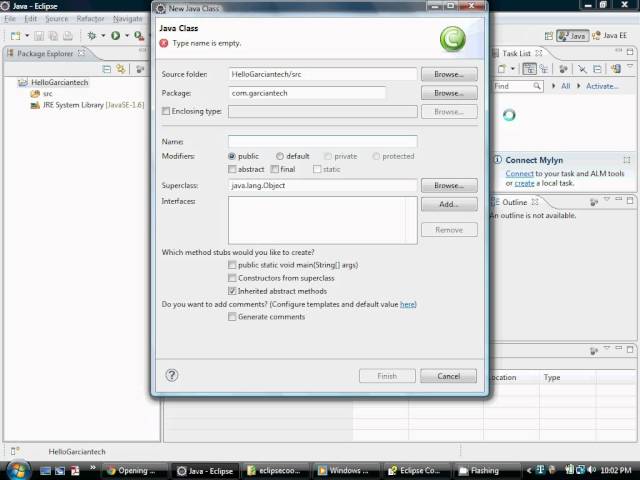Click the Save icon in Eclipse toolbar
Screen dimensions: 640x480
coord(39,36)
